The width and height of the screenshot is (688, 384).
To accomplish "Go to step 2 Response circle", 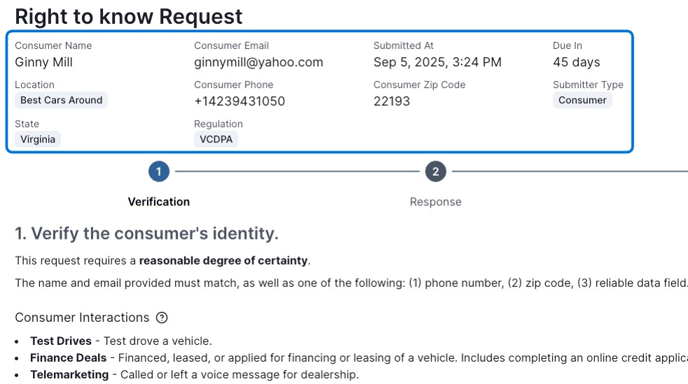I will 436,172.
